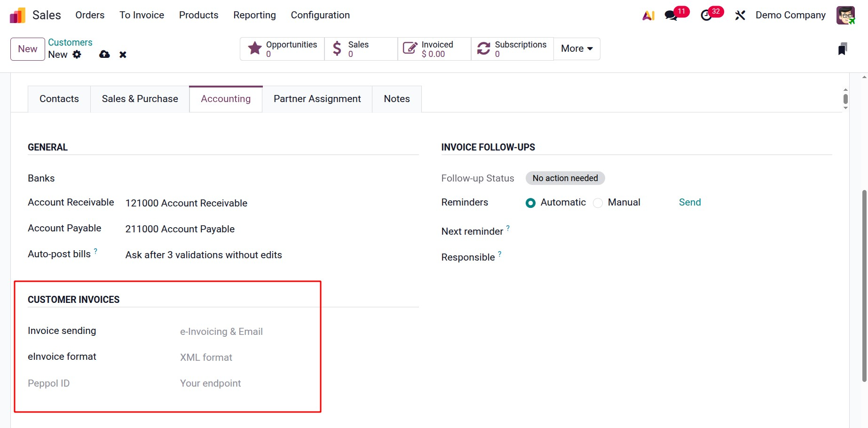The height and width of the screenshot is (428, 868).
Task: Click the New record button
Action: click(x=28, y=49)
